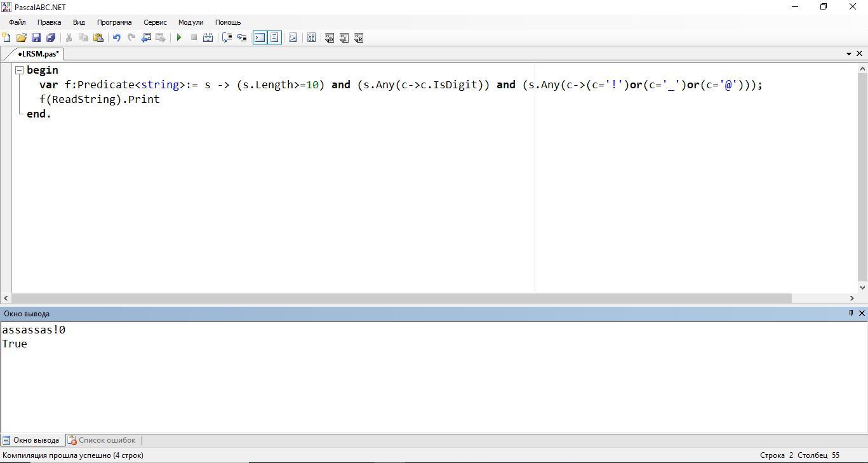Click the editor scroll down arrow
The height and width of the screenshot is (463, 868).
862,288
